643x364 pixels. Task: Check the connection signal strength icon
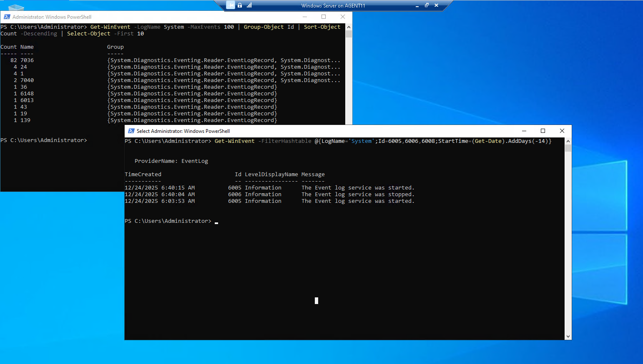click(x=249, y=5)
